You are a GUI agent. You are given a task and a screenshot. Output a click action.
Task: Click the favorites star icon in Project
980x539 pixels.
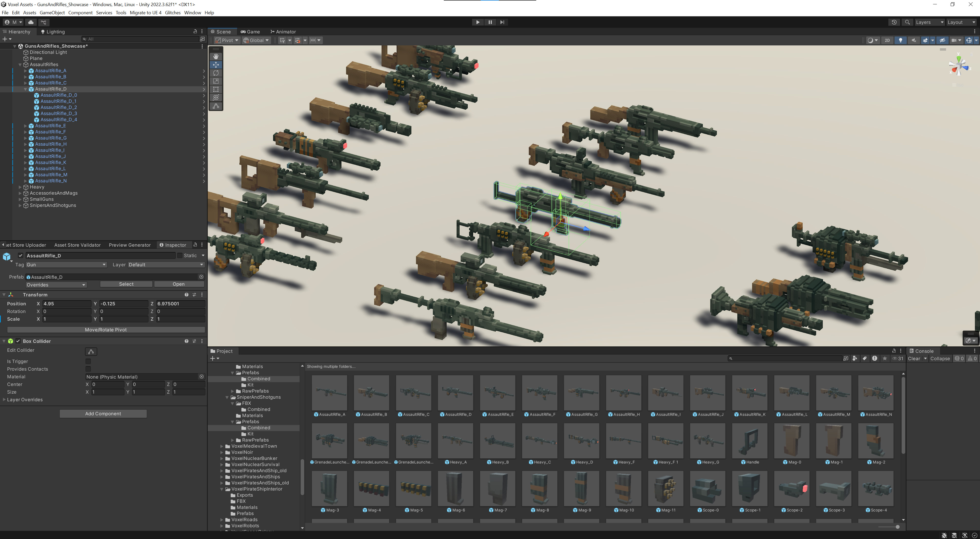click(885, 358)
